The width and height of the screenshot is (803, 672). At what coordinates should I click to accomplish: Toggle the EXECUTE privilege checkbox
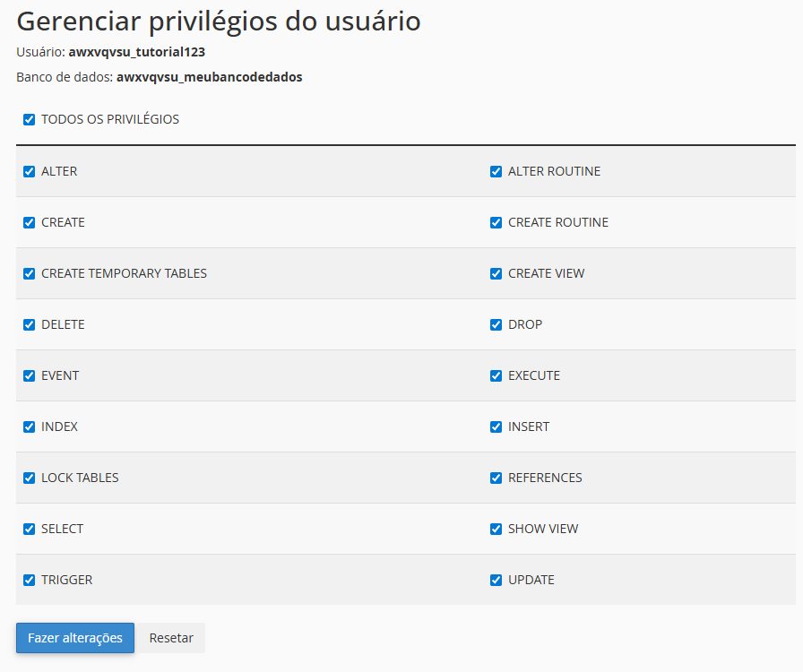point(496,375)
